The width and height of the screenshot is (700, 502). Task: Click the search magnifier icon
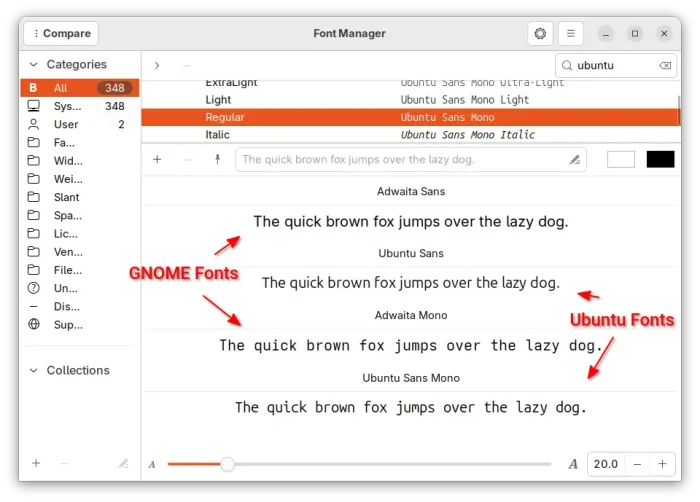(567, 65)
